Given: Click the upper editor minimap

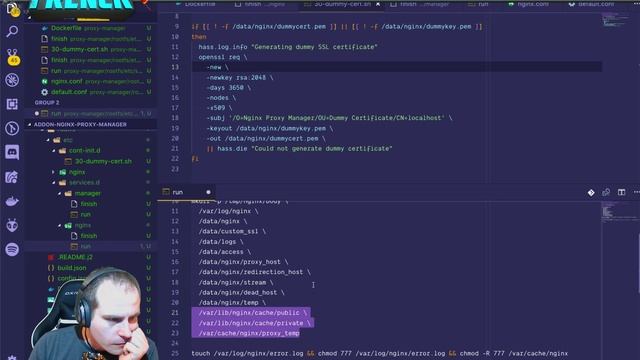Looking at the screenshot, I should pyautogui.click(x=616, y=20).
